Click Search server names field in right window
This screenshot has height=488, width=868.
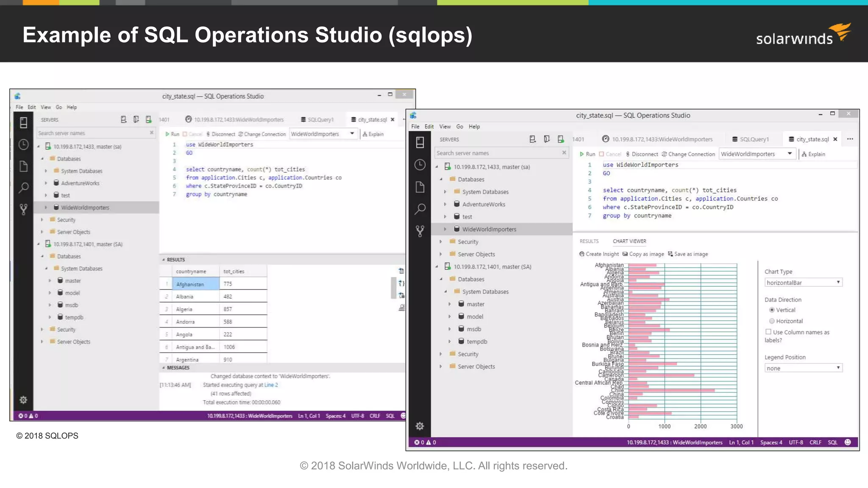point(501,153)
